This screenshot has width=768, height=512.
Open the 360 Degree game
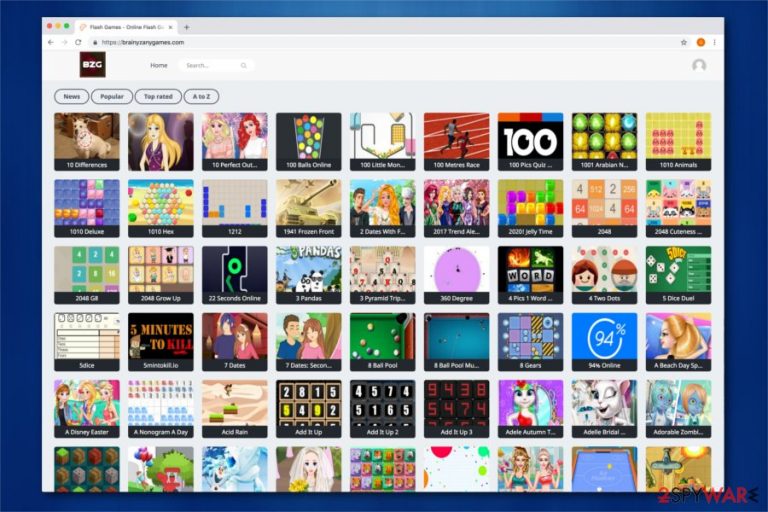point(456,275)
